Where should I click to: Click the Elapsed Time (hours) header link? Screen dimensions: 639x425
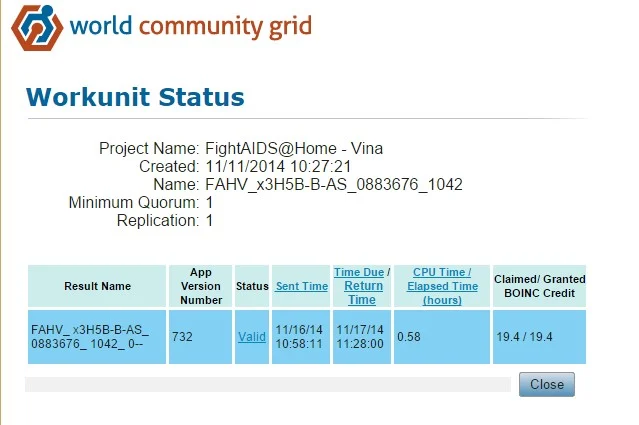[x=442, y=293]
